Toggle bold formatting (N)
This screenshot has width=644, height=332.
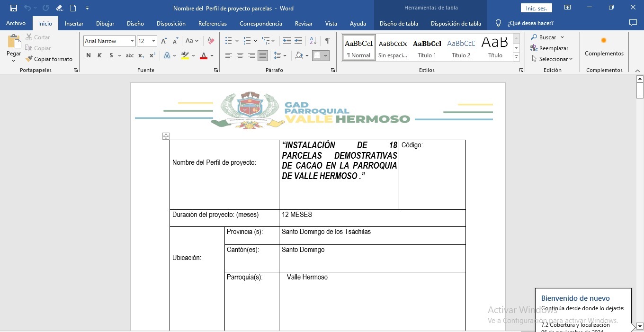(x=88, y=55)
